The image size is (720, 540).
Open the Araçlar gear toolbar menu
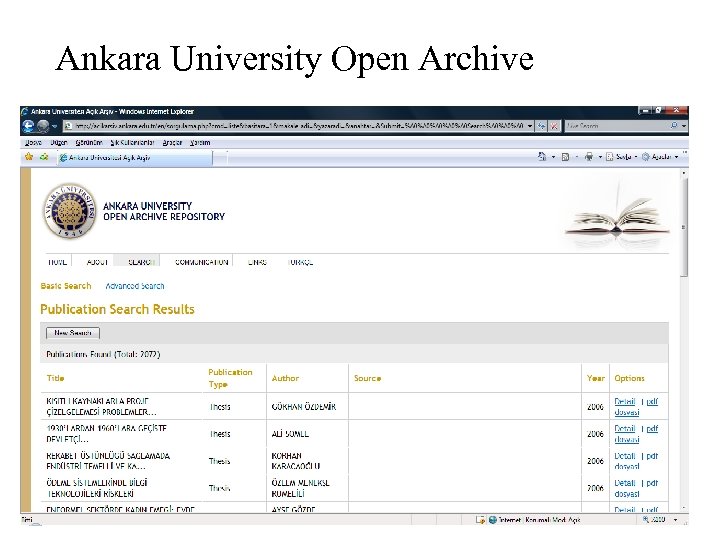[660, 157]
